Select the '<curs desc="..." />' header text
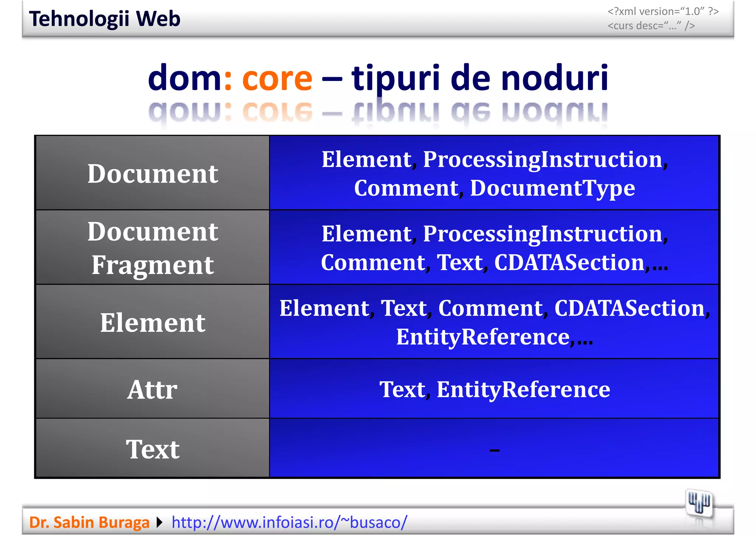 tap(652, 25)
